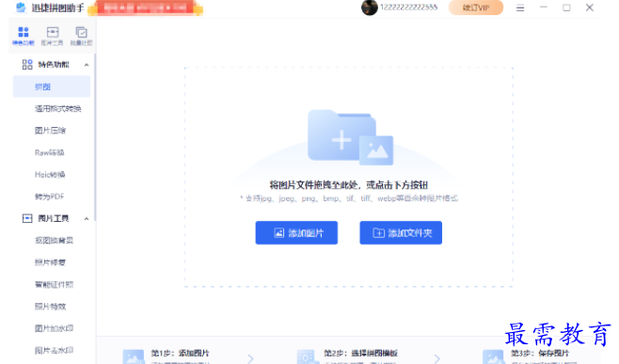The height and width of the screenshot is (364, 619).
Task: Open the user avatar profile picture
Action: coord(370,8)
